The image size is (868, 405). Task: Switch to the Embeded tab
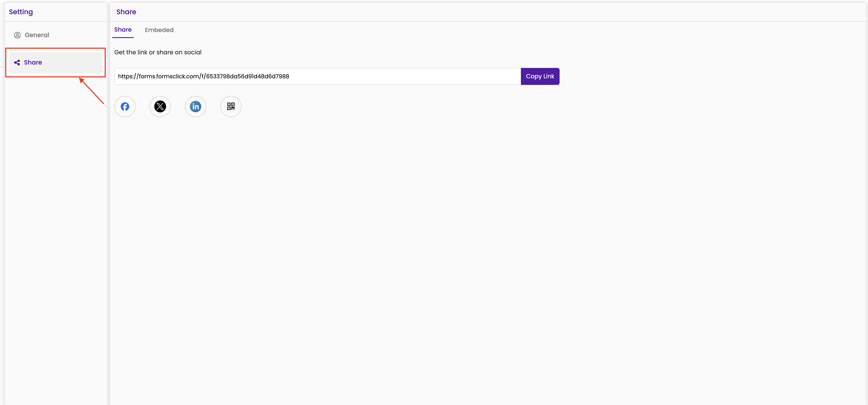coord(159,30)
